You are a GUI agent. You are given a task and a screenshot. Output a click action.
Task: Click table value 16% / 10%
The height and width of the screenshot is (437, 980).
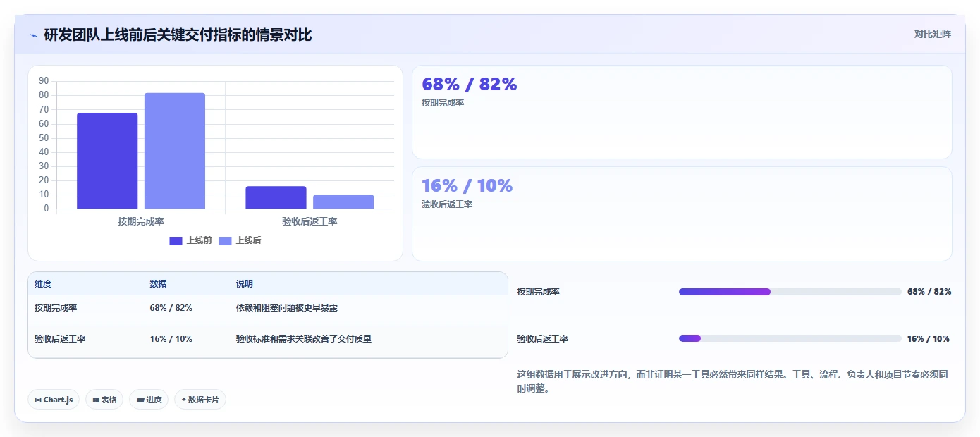point(171,339)
